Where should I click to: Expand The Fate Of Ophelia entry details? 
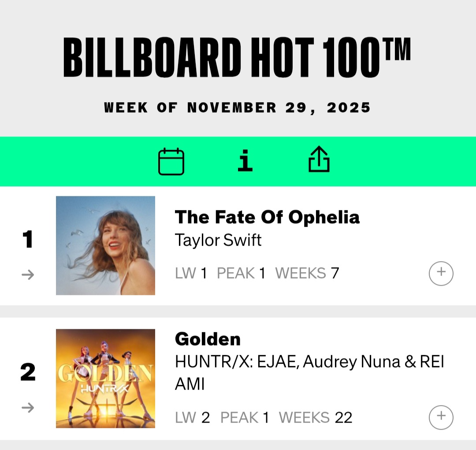pyautogui.click(x=441, y=273)
